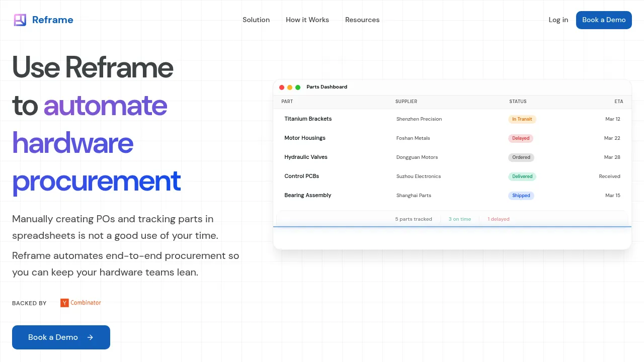Click the '1 delayed' summary
644x362 pixels.
(x=499, y=219)
